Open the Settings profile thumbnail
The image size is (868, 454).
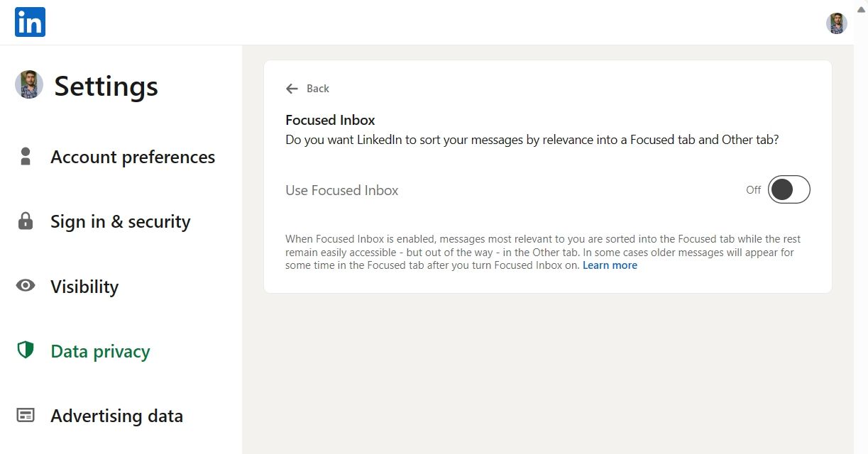point(28,85)
